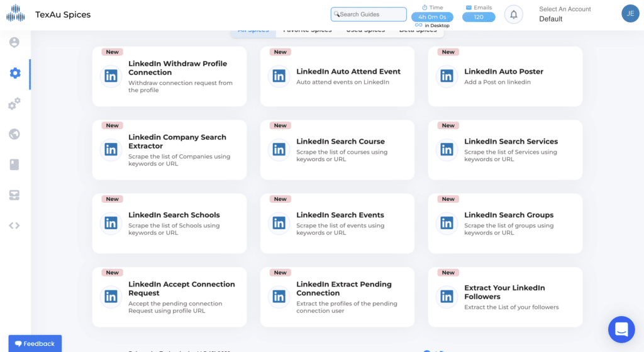
Task: Open Extract Your LinkedIn Followers title
Action: click(504, 292)
